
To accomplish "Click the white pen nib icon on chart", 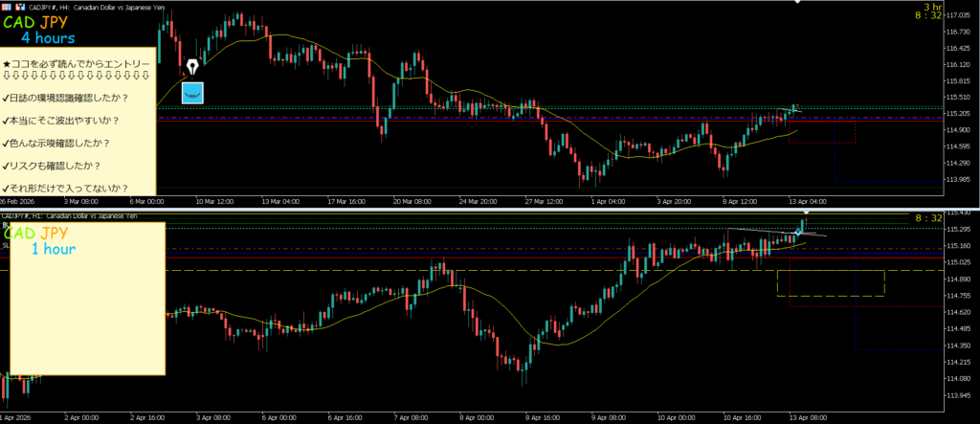I will pyautogui.click(x=192, y=68).
